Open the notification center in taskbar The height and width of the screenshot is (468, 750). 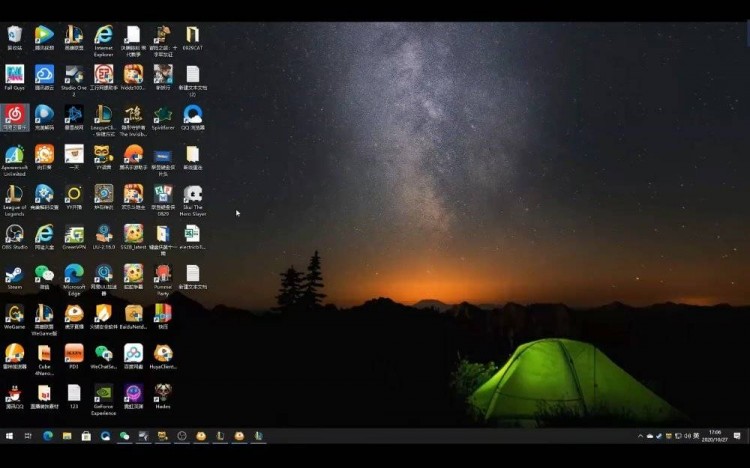tap(737, 436)
